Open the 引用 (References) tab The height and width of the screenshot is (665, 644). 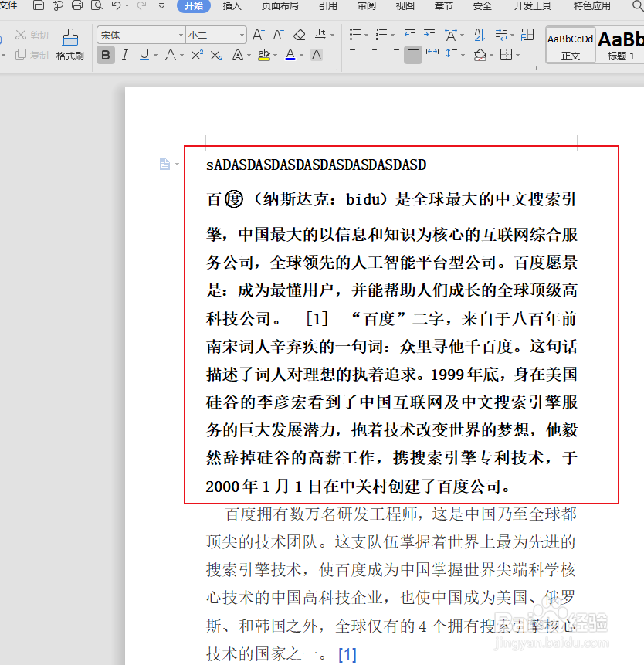pyautogui.click(x=327, y=6)
